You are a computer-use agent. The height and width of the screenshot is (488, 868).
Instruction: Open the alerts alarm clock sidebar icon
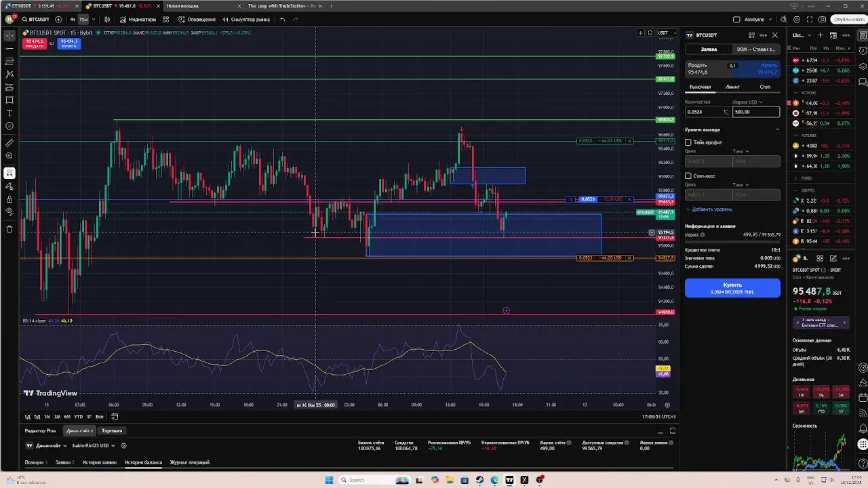(x=862, y=49)
